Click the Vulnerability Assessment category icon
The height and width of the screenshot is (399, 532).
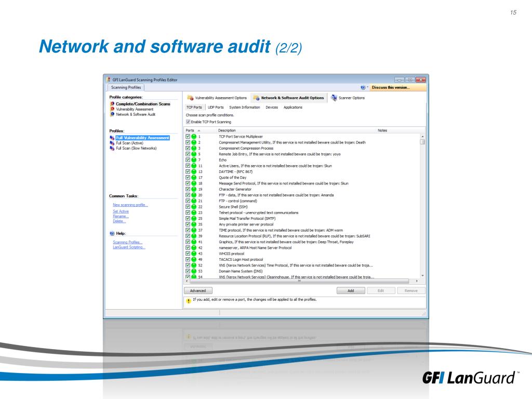coord(112,109)
